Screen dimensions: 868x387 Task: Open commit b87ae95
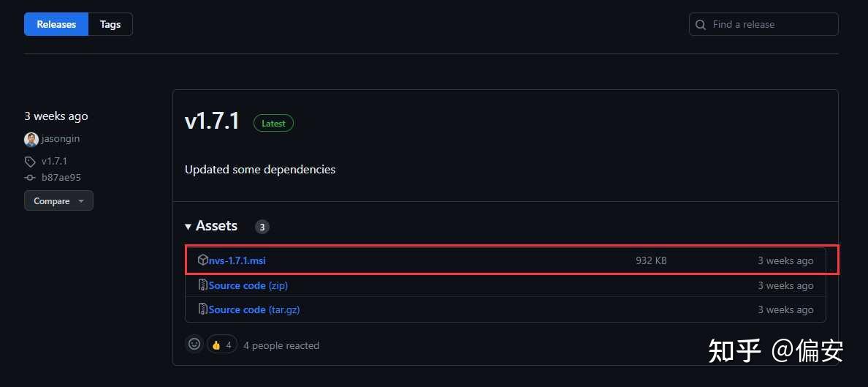61,178
